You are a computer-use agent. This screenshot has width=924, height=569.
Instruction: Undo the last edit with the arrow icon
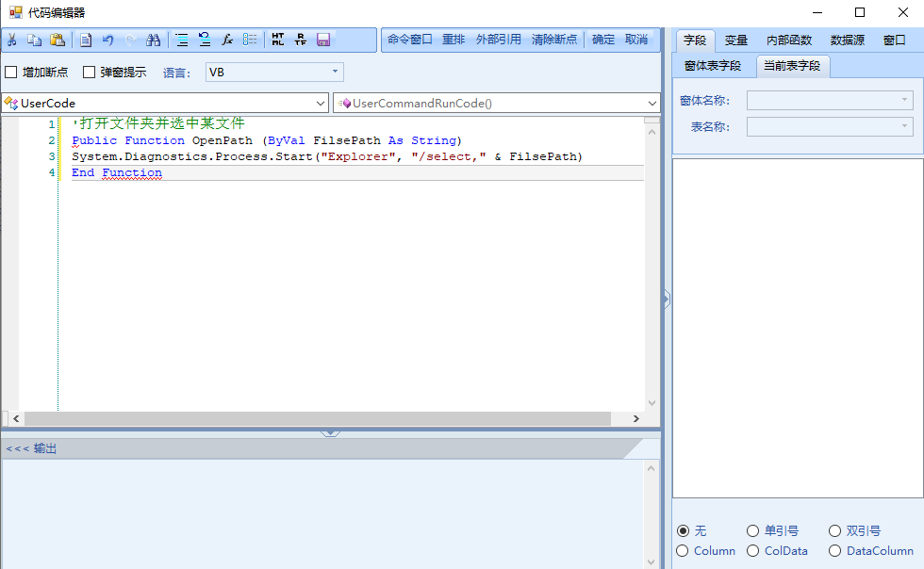point(108,41)
